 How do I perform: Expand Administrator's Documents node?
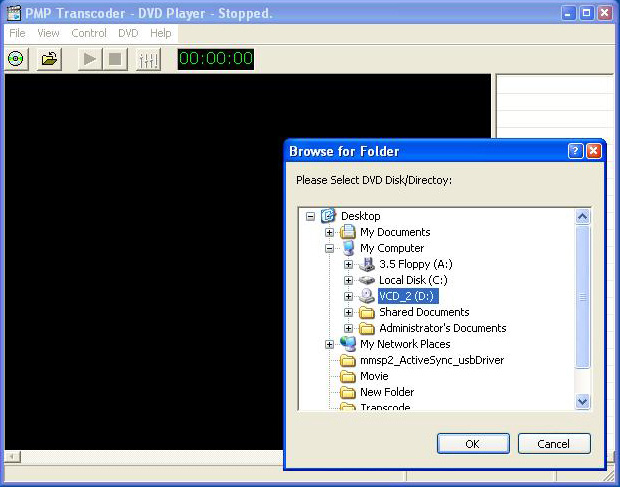(x=348, y=328)
